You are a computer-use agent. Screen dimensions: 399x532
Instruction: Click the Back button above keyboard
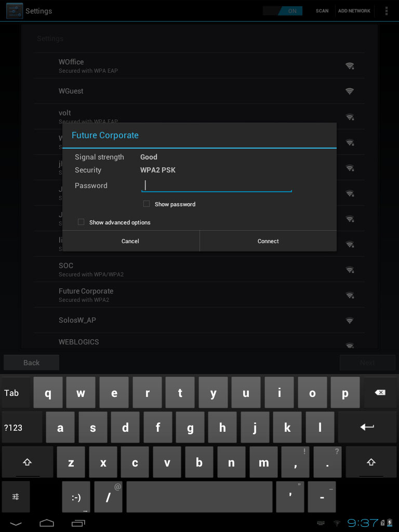click(x=32, y=362)
